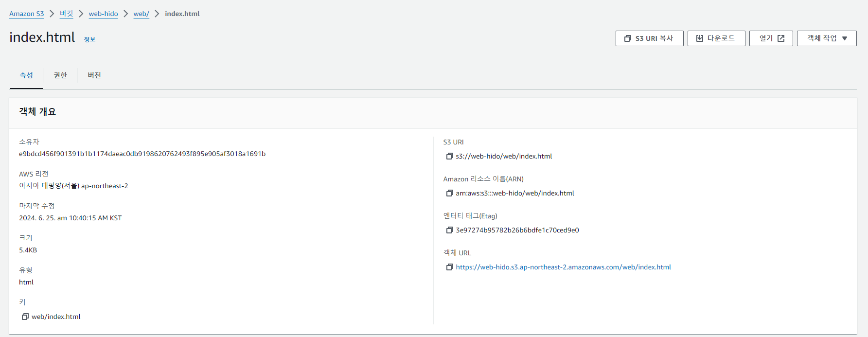Open the 정보 info link

tap(89, 39)
